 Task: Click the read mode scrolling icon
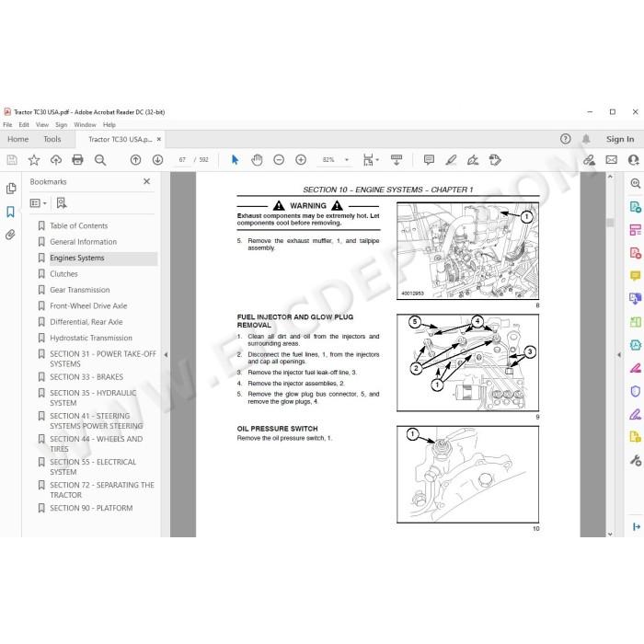point(397,160)
